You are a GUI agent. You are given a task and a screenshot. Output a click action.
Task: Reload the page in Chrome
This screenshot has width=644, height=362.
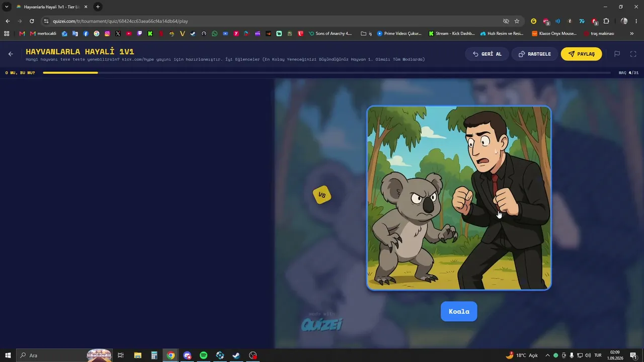(x=32, y=21)
